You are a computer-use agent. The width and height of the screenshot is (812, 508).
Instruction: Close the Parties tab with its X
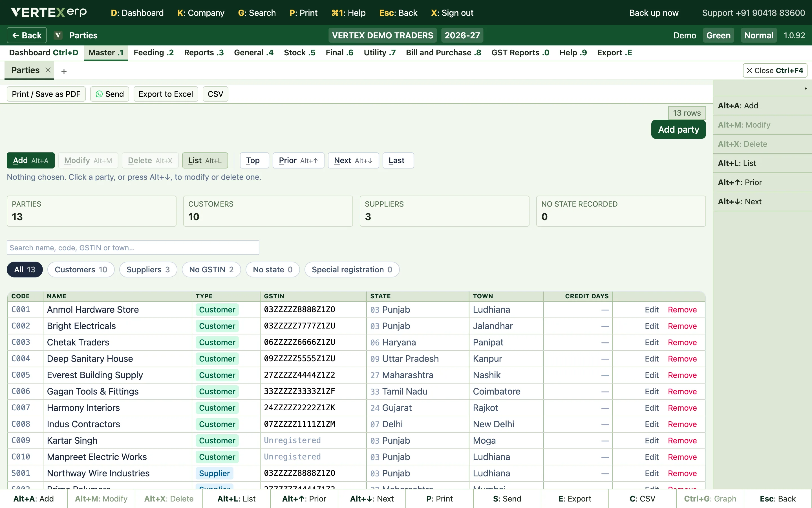(x=48, y=70)
